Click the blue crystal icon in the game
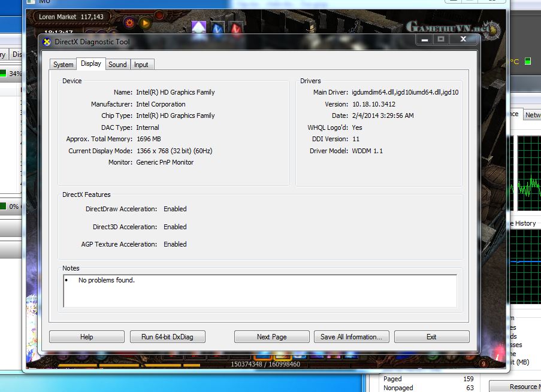The height and width of the screenshot is (392, 541). point(217,28)
